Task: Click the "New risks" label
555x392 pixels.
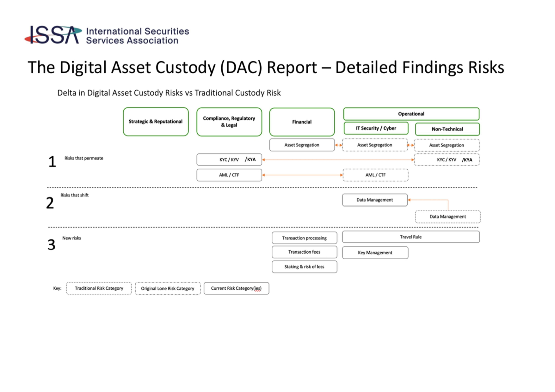Action: (x=71, y=238)
